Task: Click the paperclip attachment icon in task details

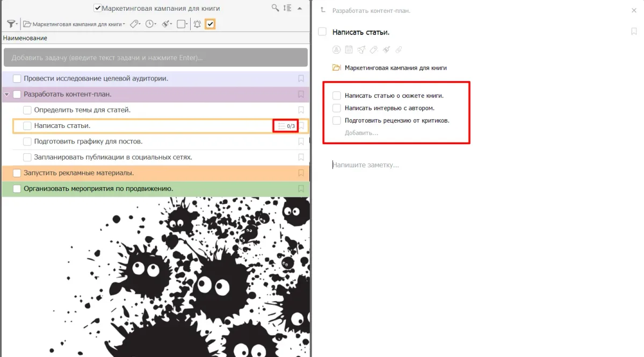Action: click(399, 50)
